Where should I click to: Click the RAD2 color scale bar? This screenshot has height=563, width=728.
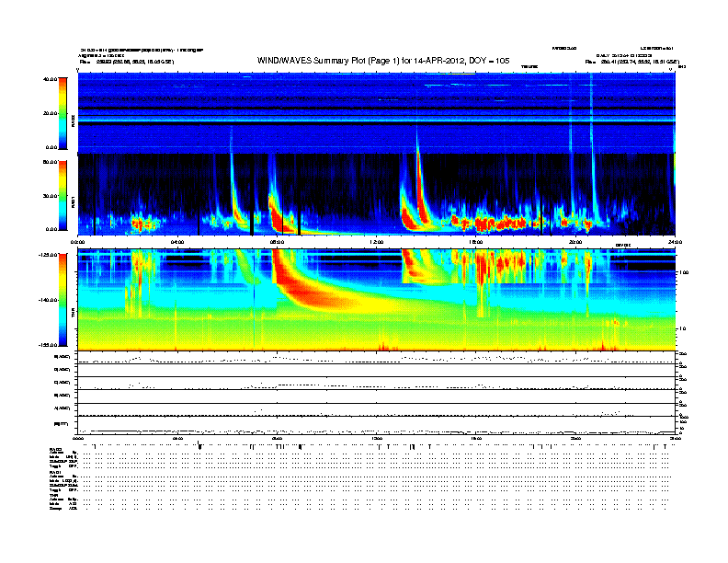(63, 113)
